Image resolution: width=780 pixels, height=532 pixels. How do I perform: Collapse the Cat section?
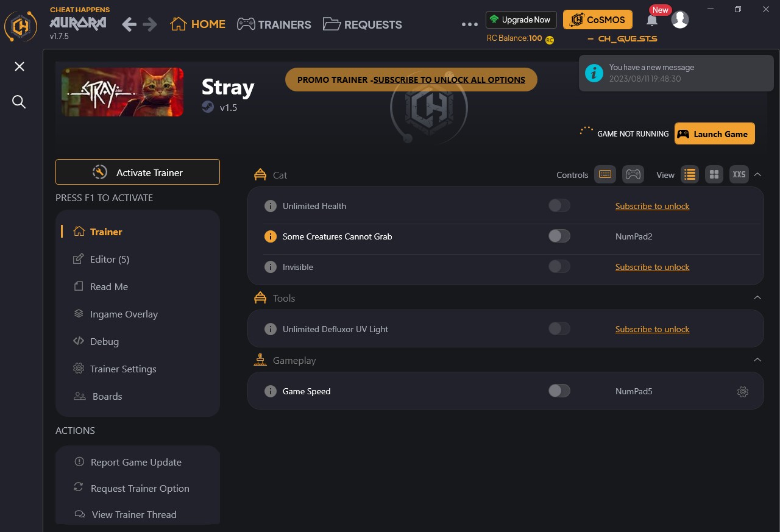757,174
